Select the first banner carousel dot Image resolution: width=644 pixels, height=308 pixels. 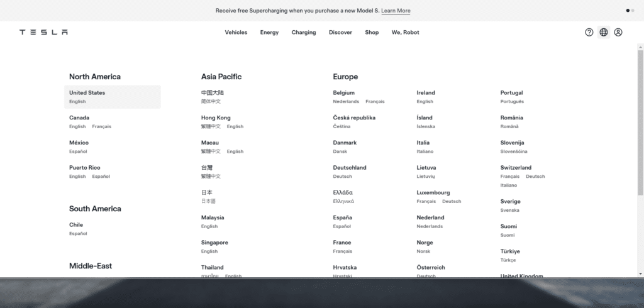coord(628,11)
